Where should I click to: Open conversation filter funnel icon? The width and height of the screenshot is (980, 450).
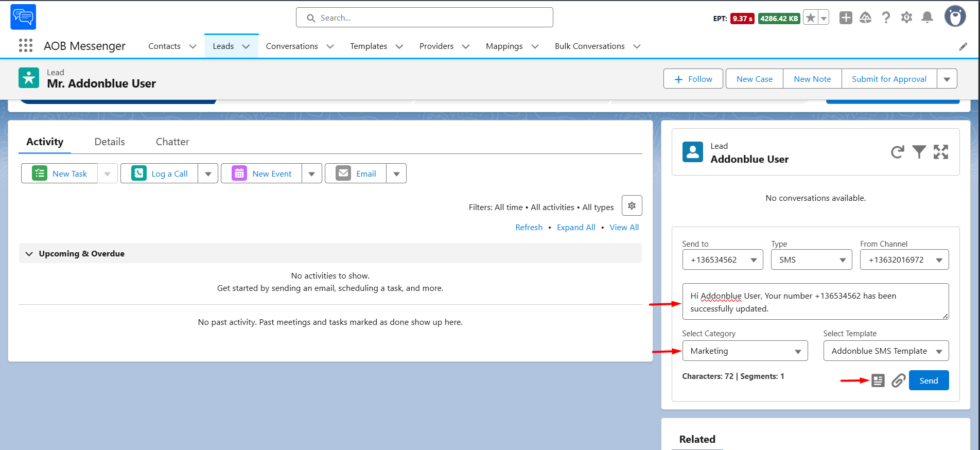[919, 152]
